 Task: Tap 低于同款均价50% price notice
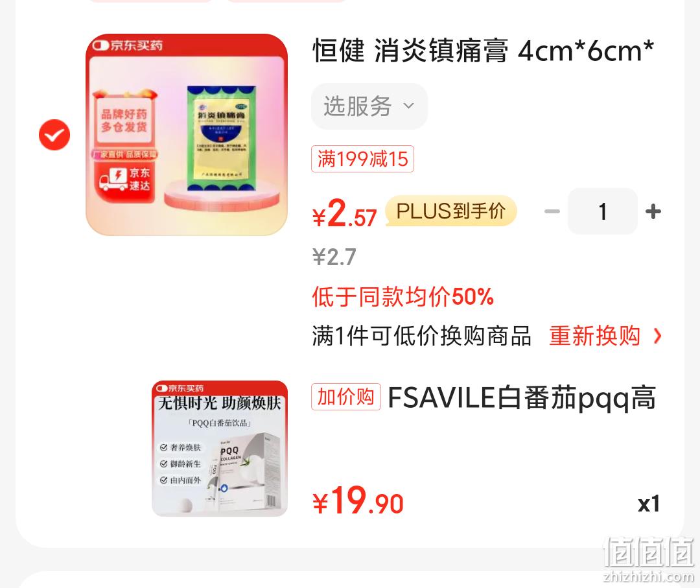click(402, 296)
